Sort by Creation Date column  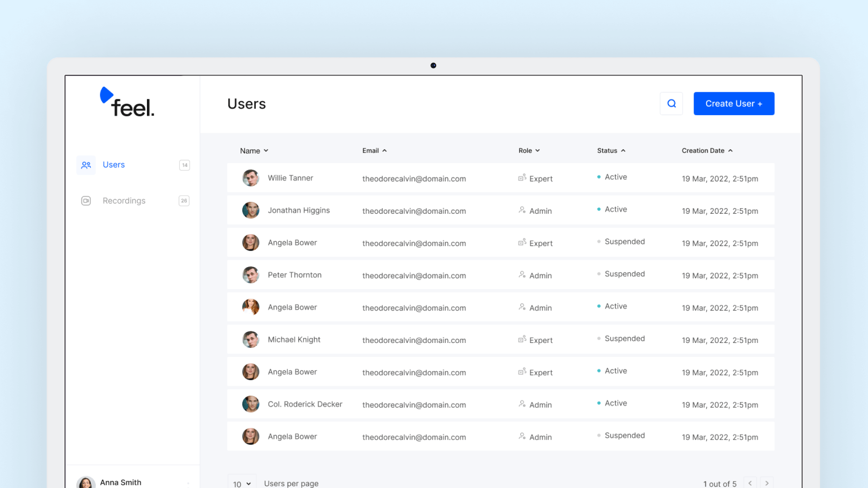pos(707,150)
